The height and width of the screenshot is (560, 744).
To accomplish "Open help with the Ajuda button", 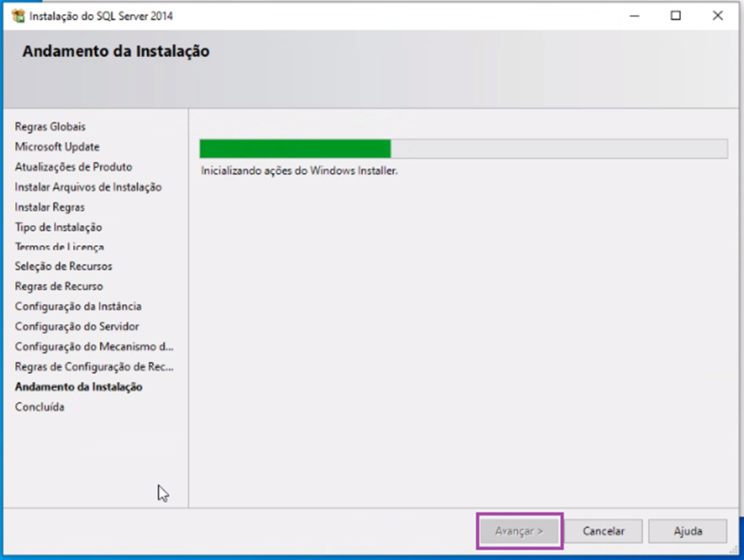I will tap(688, 531).
